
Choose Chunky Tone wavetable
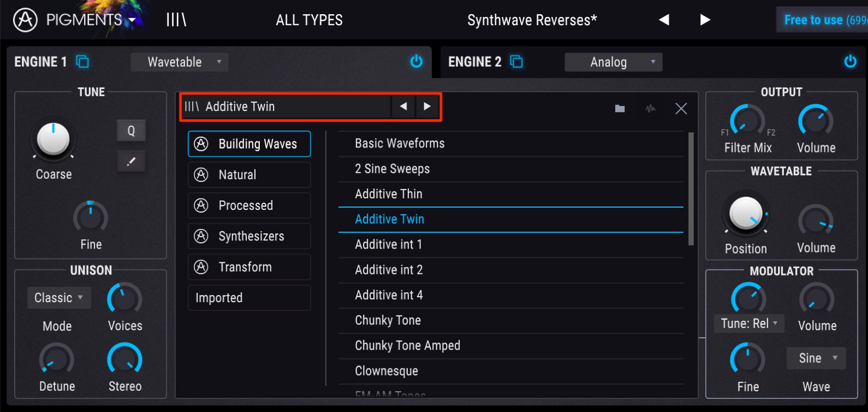click(511, 320)
